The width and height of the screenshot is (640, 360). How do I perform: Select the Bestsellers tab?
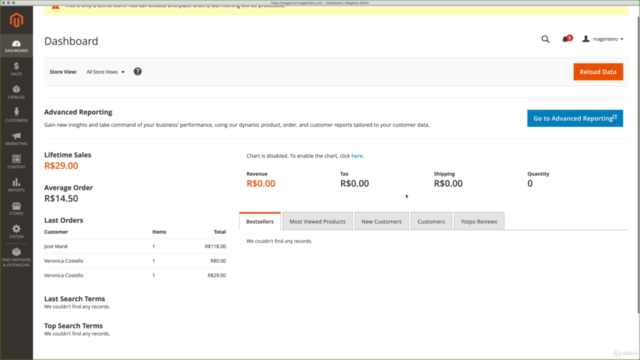260,221
